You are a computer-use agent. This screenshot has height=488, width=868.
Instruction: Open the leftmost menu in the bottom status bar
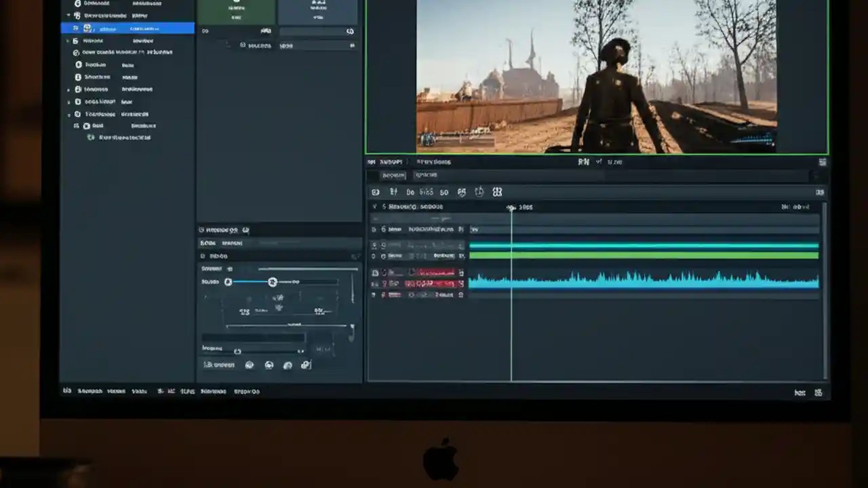click(67, 391)
